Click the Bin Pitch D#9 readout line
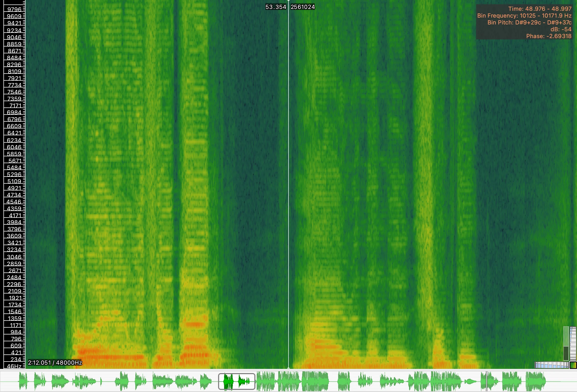This screenshot has height=392, width=577. point(529,22)
